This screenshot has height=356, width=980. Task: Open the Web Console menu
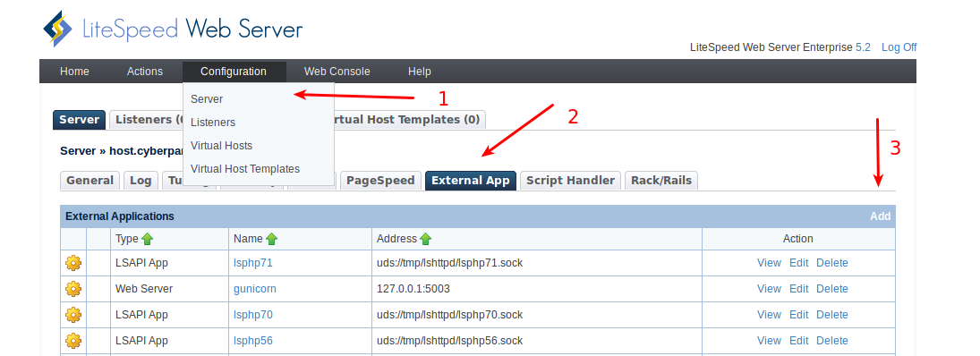[337, 72]
